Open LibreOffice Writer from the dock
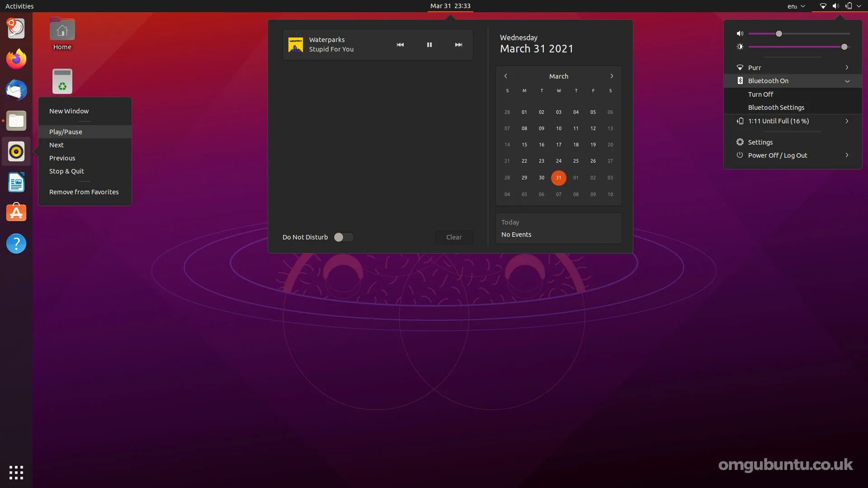 coord(16,183)
